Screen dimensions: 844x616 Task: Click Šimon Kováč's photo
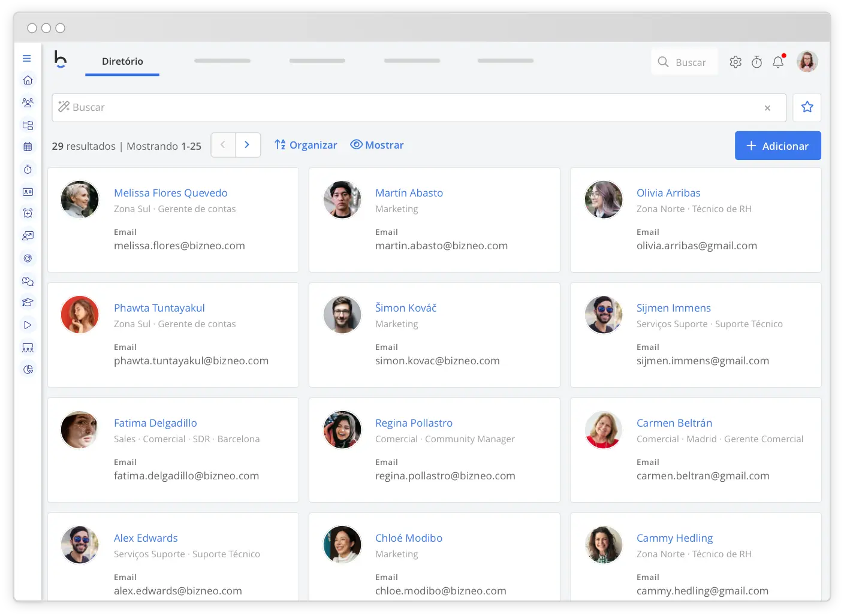point(342,315)
